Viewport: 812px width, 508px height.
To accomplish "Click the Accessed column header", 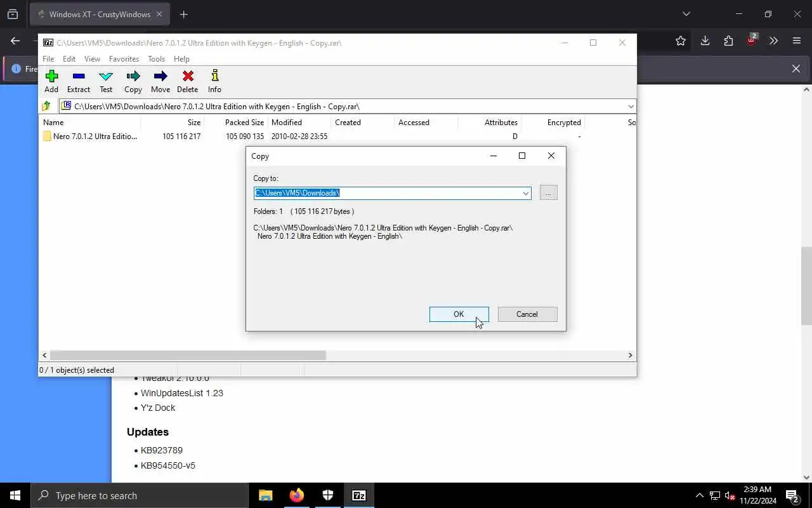I will [x=426, y=123].
